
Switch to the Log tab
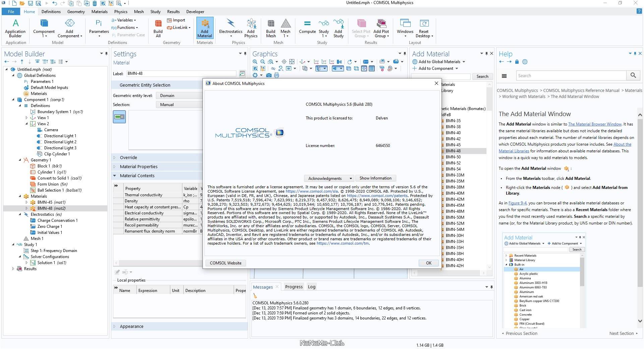311,287
